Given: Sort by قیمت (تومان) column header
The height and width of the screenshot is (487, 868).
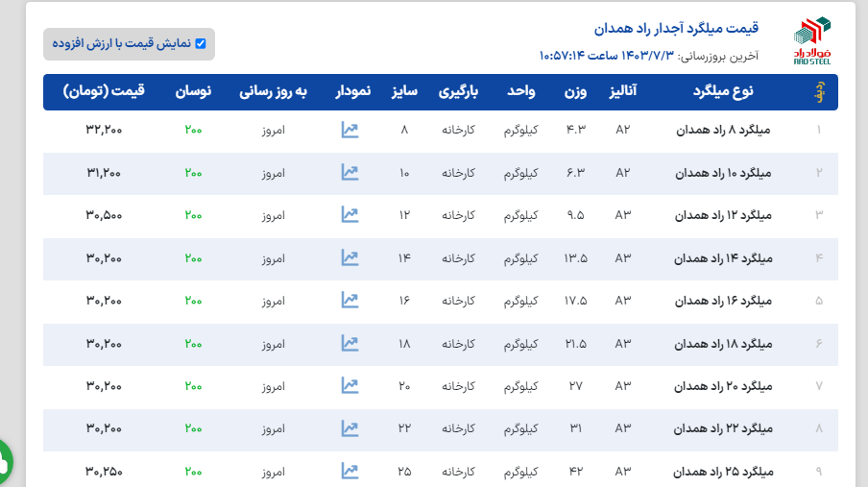Looking at the screenshot, I should pos(105,92).
